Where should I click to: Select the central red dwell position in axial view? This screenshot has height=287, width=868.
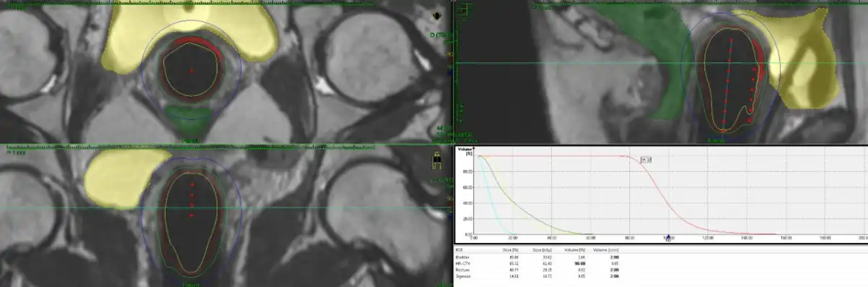(191, 71)
